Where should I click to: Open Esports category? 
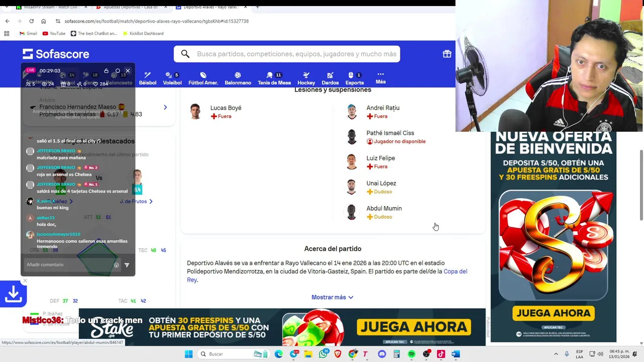coord(354,78)
